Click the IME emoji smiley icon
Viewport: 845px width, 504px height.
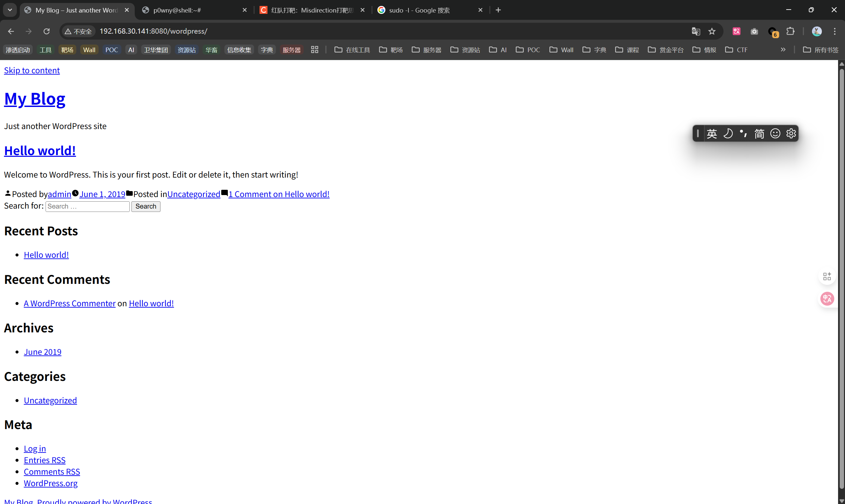(x=775, y=133)
